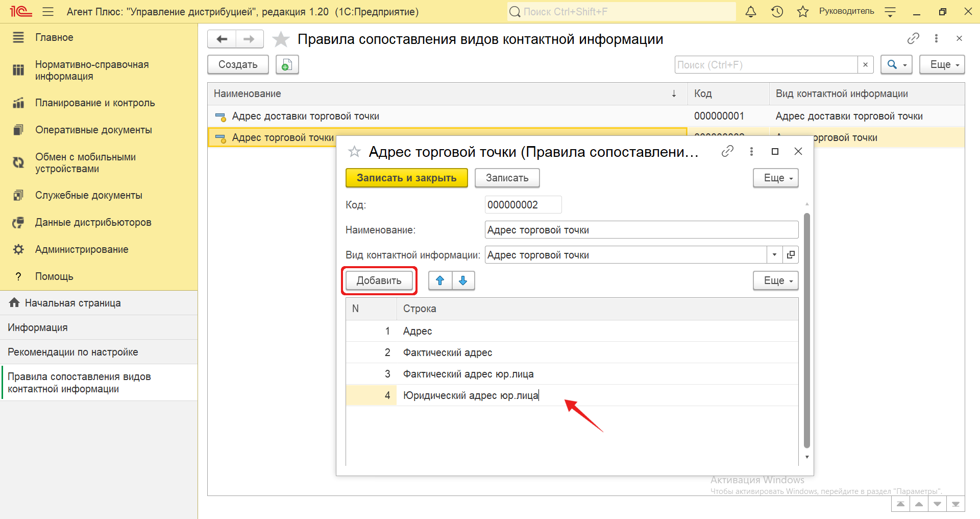Select table row 1 Адрес
980x519 pixels.
point(572,331)
